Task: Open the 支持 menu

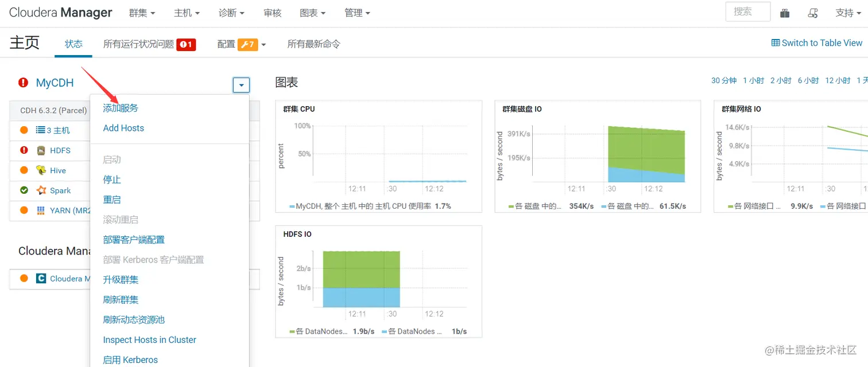Action: 848,13
